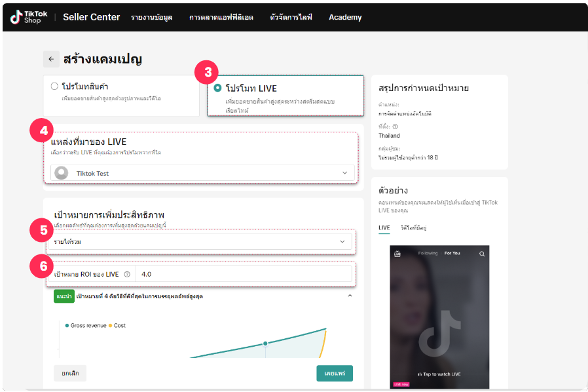Click the แนะนำ green badge
This screenshot has height=392, width=588.
[x=64, y=296]
